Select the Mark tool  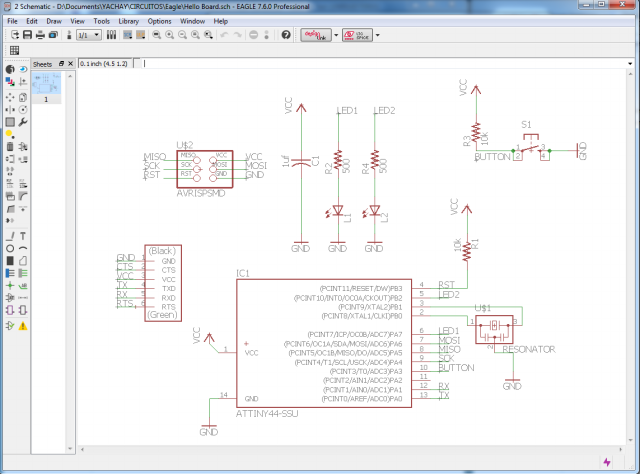pos(23,82)
